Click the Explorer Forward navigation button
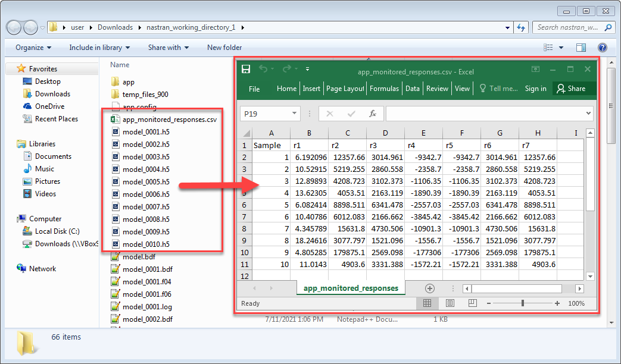621x364 pixels. (30, 27)
